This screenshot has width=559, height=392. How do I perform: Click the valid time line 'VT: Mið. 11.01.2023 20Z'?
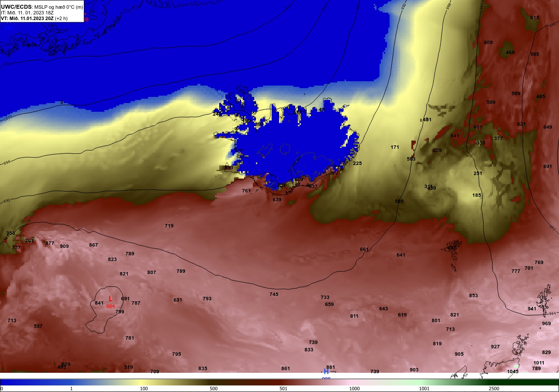pyautogui.click(x=27, y=18)
